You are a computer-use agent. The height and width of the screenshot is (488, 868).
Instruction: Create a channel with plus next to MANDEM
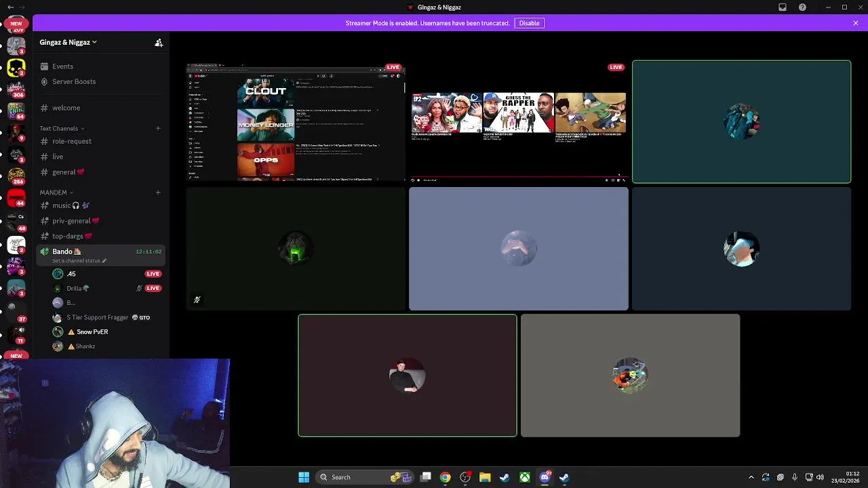158,192
